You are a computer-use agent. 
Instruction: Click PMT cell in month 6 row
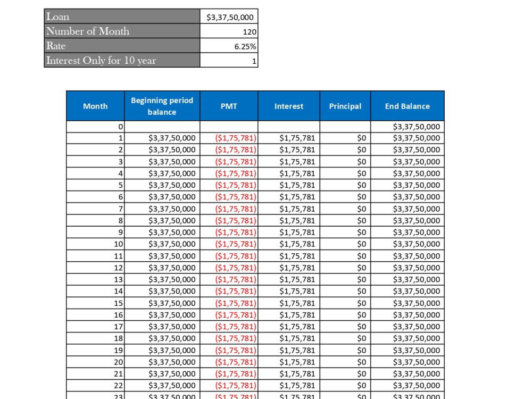[x=229, y=197]
